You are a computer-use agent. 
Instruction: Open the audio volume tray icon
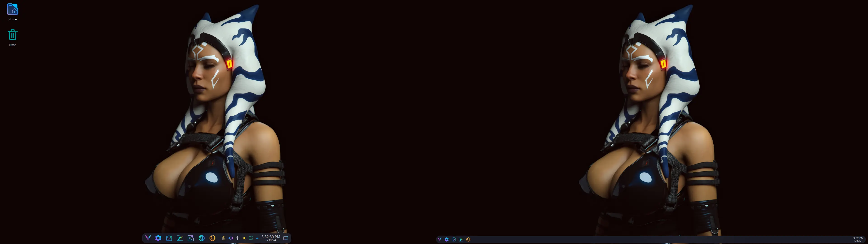(x=231, y=238)
